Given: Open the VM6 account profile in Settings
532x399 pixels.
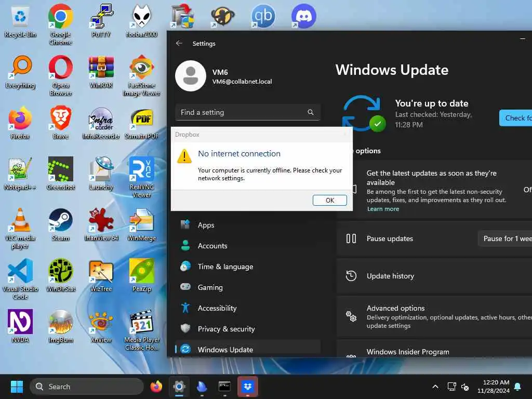Looking at the screenshot, I should coord(224,76).
